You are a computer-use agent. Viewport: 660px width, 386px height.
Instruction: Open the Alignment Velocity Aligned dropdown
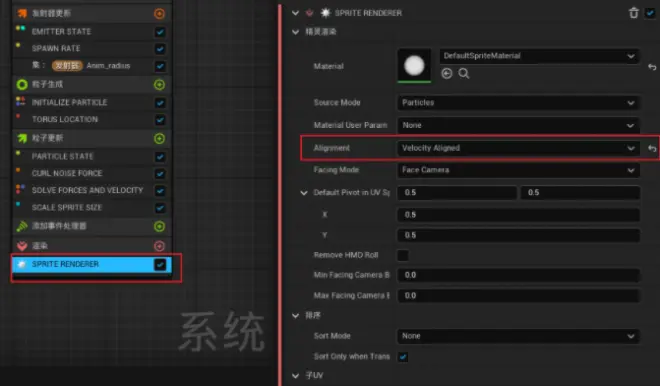(x=518, y=148)
